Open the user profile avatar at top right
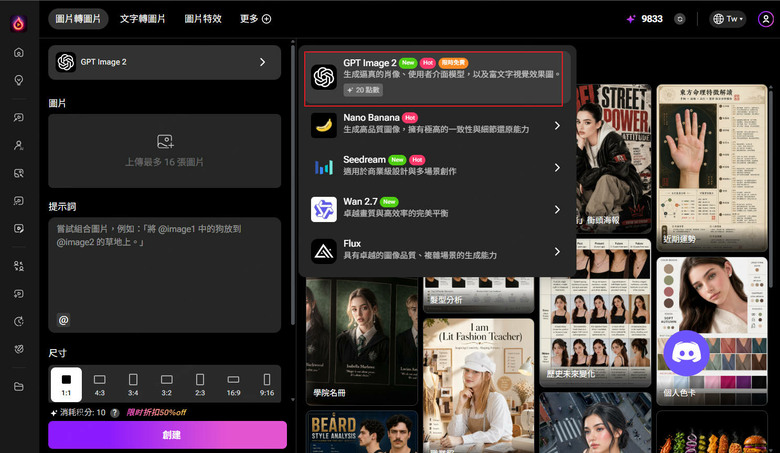780x453 pixels. click(x=765, y=19)
